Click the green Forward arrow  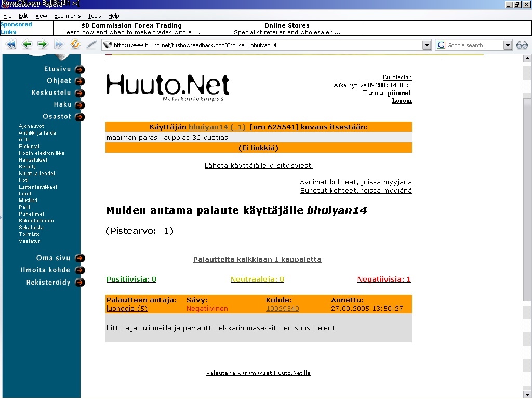click(x=43, y=45)
